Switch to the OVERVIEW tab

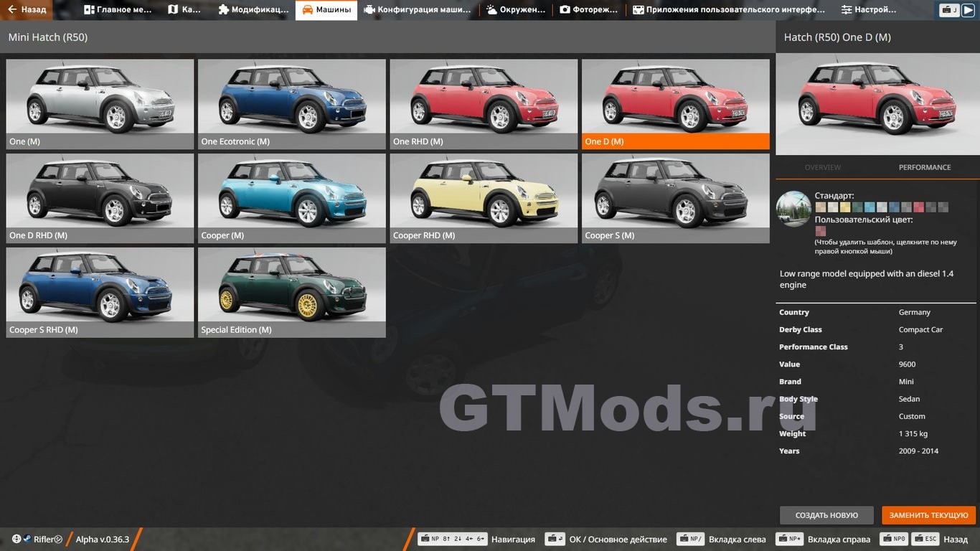pyautogui.click(x=823, y=167)
